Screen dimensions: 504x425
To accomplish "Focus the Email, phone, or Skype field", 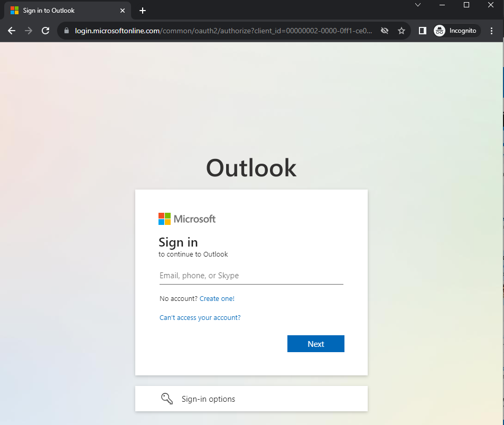I will click(251, 276).
